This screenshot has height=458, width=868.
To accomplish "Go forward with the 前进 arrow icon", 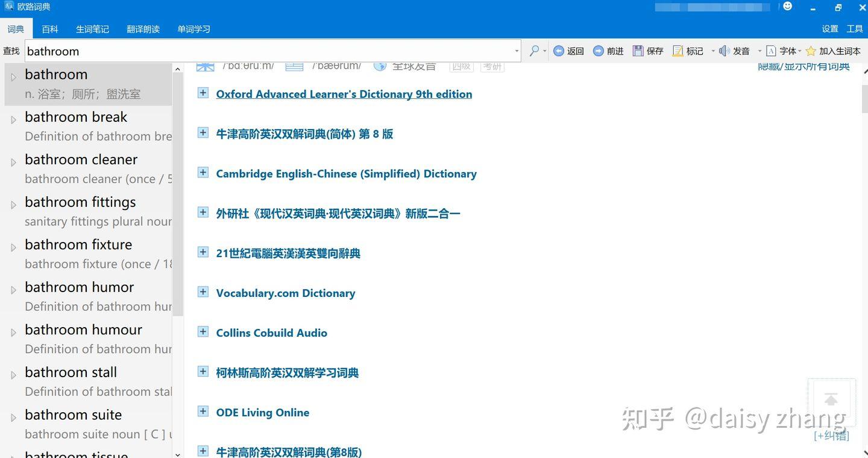I will pos(598,51).
